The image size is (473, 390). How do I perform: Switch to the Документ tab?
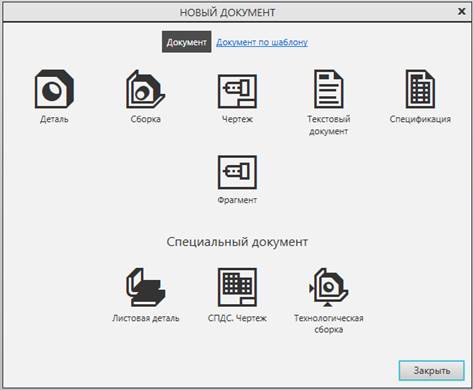click(187, 42)
